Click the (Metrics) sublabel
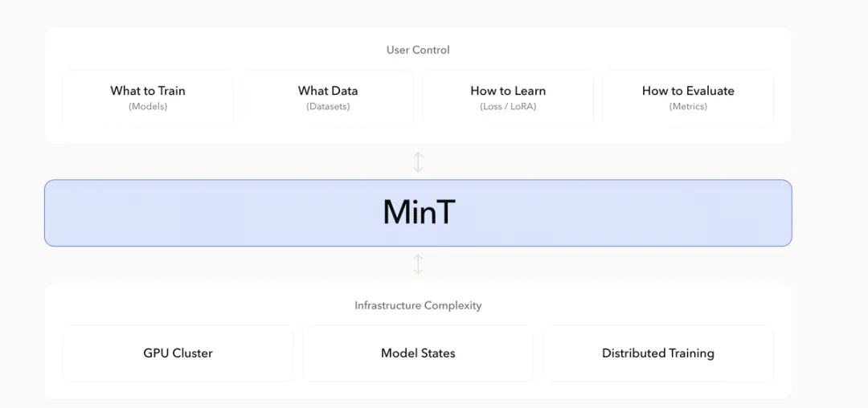 [688, 106]
